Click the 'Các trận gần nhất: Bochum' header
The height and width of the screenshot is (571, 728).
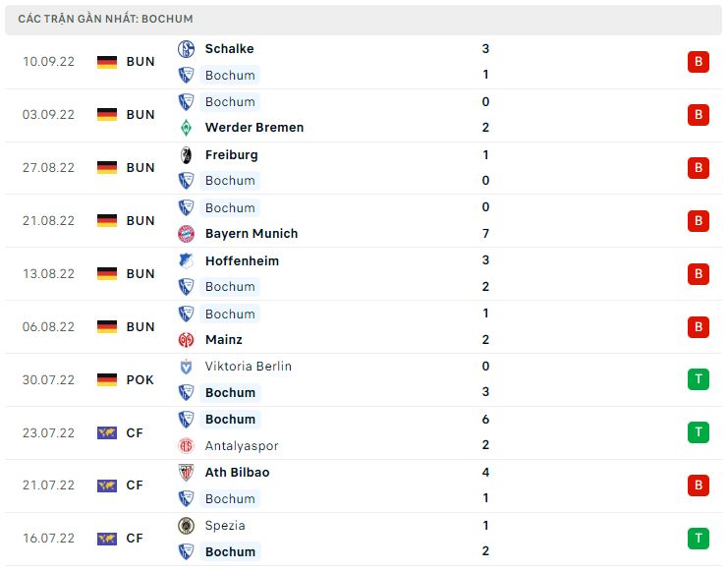(x=105, y=19)
